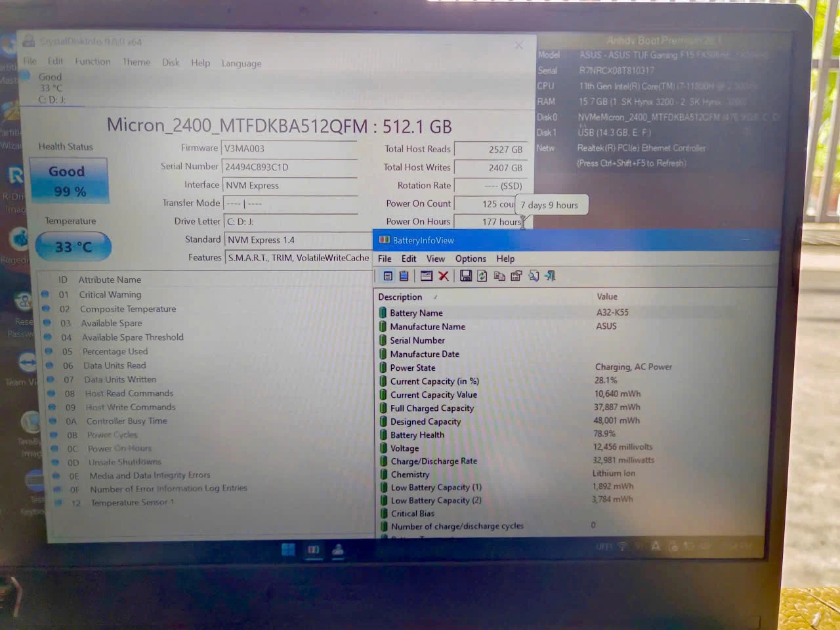This screenshot has height=630, width=840.
Task: Click the copy selected items toolbar icon
Action: 499,276
